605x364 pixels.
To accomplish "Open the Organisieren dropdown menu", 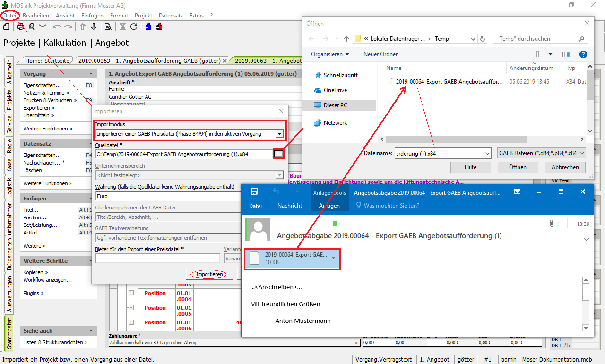I will 330,54.
